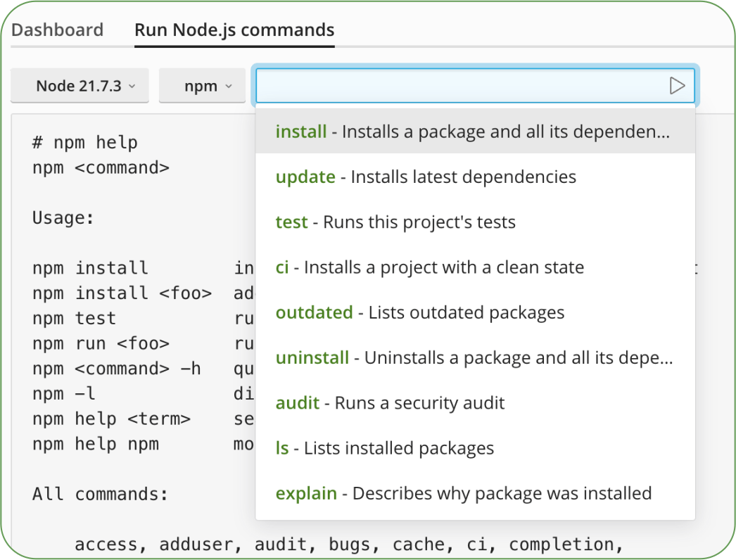Screen dimensions: 736x560
Task: Click the '# npm help' output line
Action: 85,142
